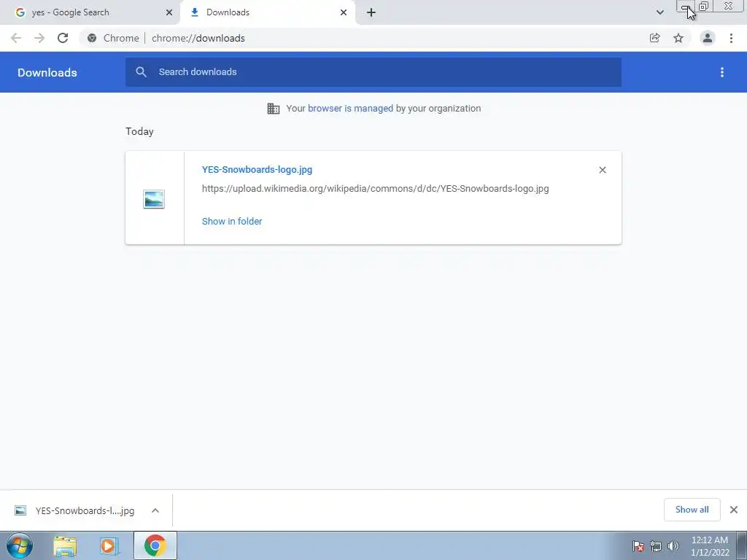Click the Google favicon on the first tab
747x560 pixels.
[x=20, y=12]
